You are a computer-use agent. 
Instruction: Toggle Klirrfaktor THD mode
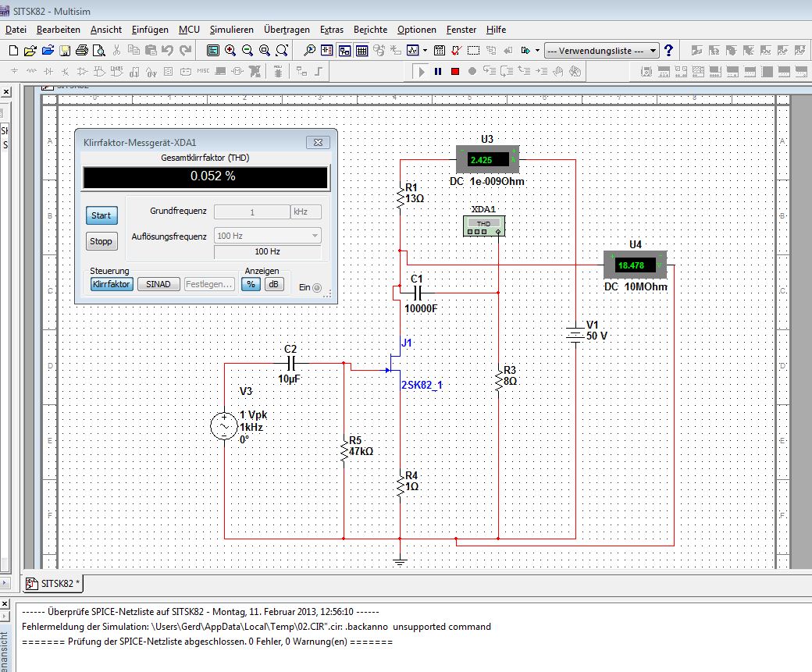[x=112, y=284]
